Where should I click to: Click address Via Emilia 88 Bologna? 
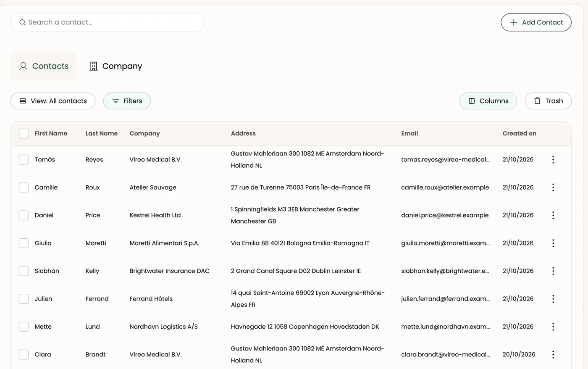pos(300,243)
